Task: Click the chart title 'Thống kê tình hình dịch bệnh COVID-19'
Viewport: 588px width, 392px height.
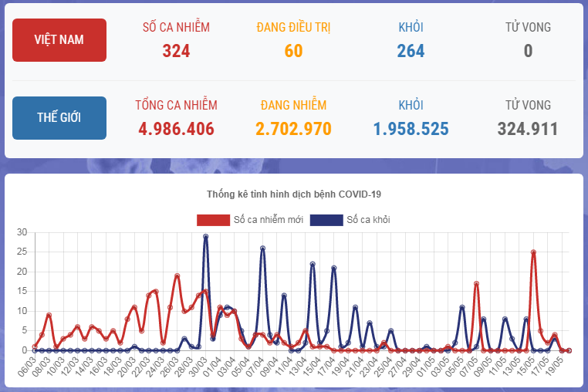Action: 293,194
